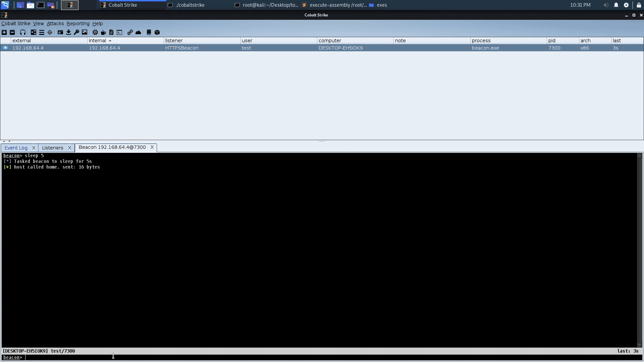Open the View menu
The image size is (644, 362).
tap(38, 23)
